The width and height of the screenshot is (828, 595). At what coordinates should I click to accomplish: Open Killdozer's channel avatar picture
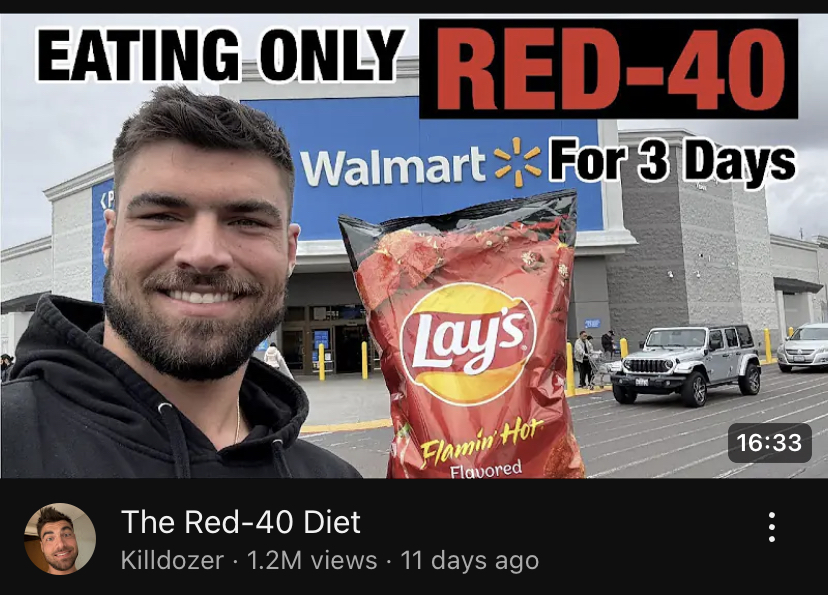pos(60,539)
